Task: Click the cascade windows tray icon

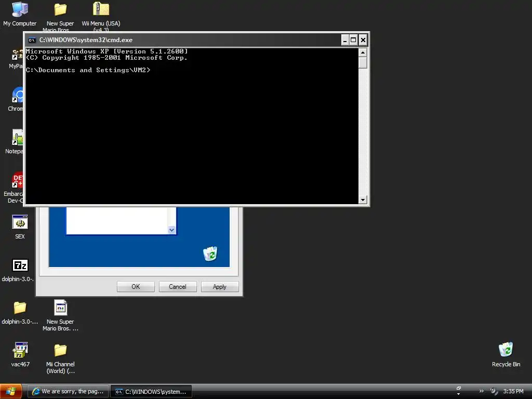Action: click(x=459, y=388)
